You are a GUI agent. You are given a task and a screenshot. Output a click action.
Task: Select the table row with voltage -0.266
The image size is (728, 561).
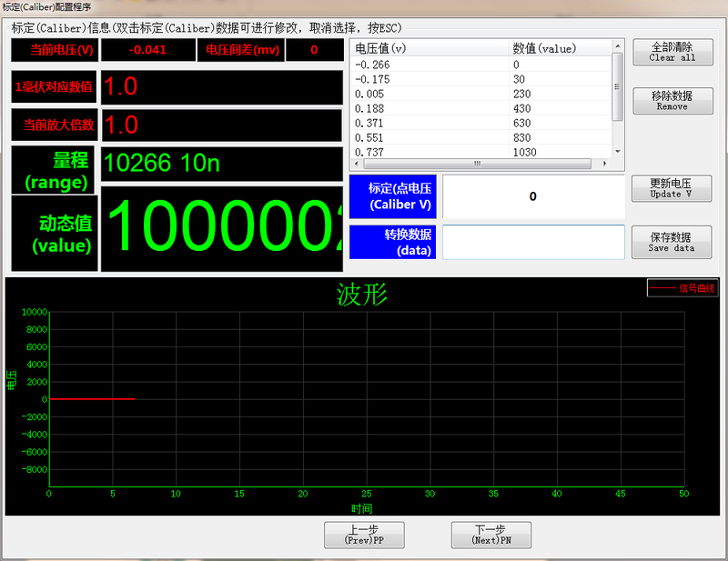tap(428, 65)
